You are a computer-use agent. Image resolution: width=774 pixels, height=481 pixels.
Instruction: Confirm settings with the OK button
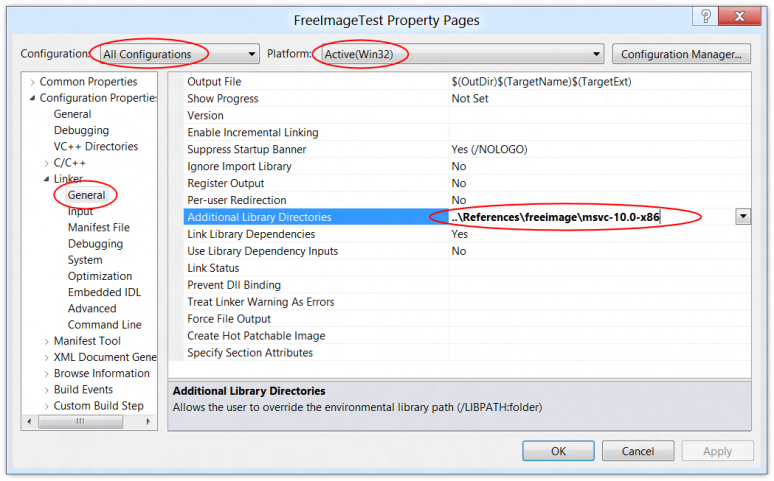click(x=558, y=451)
